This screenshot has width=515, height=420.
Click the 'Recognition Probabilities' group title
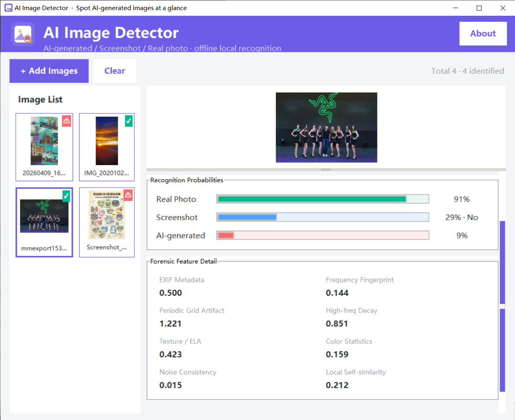click(x=187, y=180)
